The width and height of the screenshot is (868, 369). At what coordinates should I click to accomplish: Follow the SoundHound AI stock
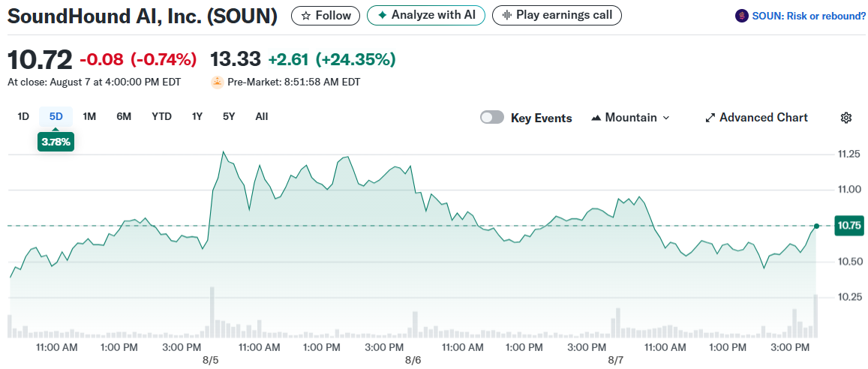326,16
